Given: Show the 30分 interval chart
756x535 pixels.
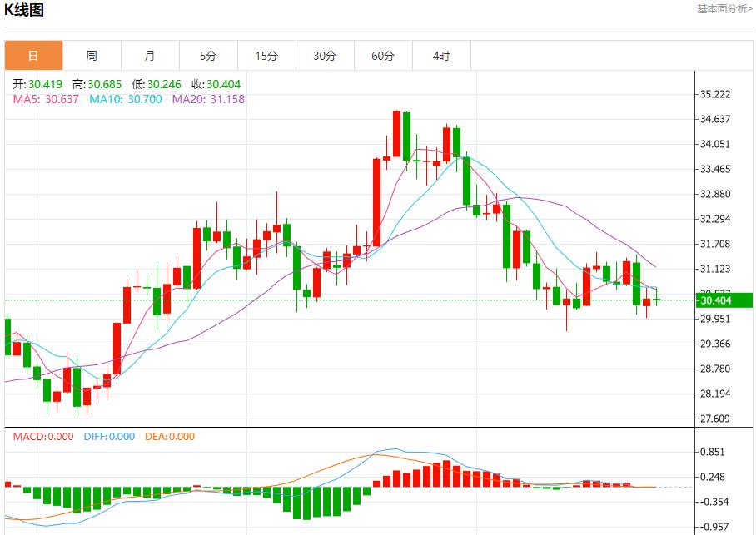Looking at the screenshot, I should 325,56.
